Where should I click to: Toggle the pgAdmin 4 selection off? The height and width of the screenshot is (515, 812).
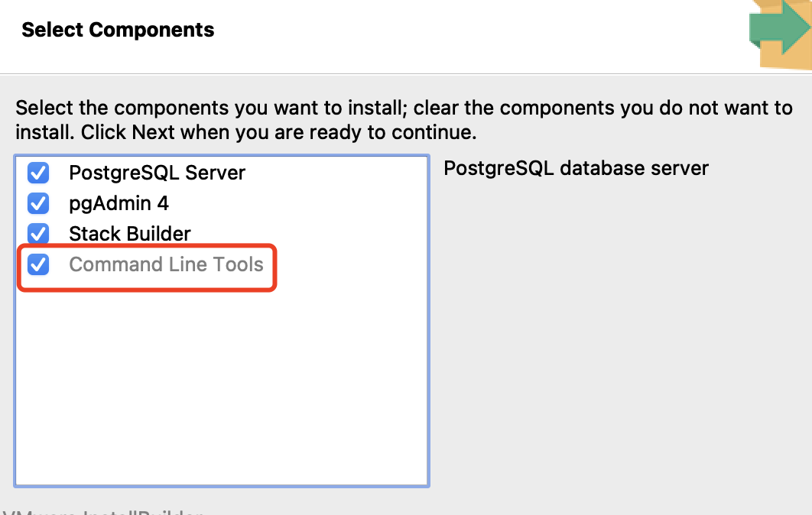tap(37, 203)
